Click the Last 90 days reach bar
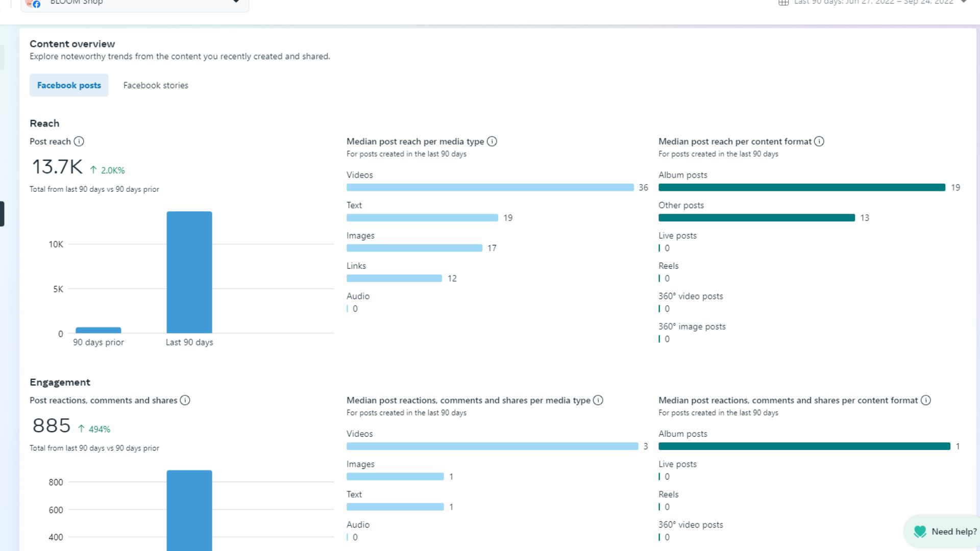 (189, 272)
